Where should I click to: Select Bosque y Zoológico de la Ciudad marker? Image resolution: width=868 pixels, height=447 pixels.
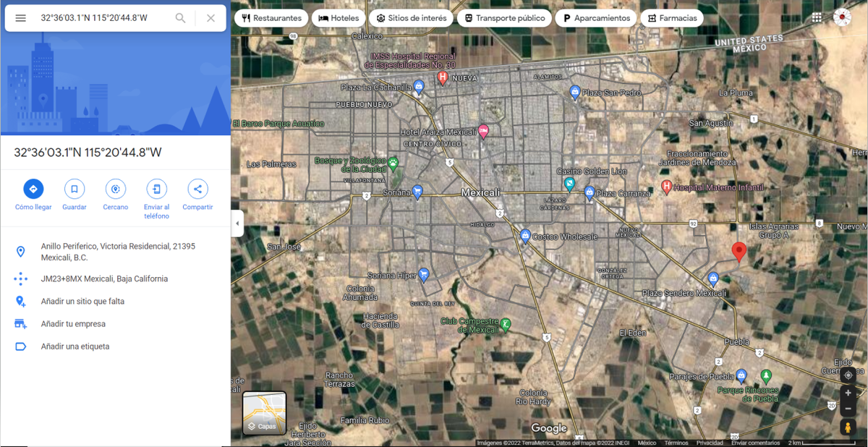(393, 163)
